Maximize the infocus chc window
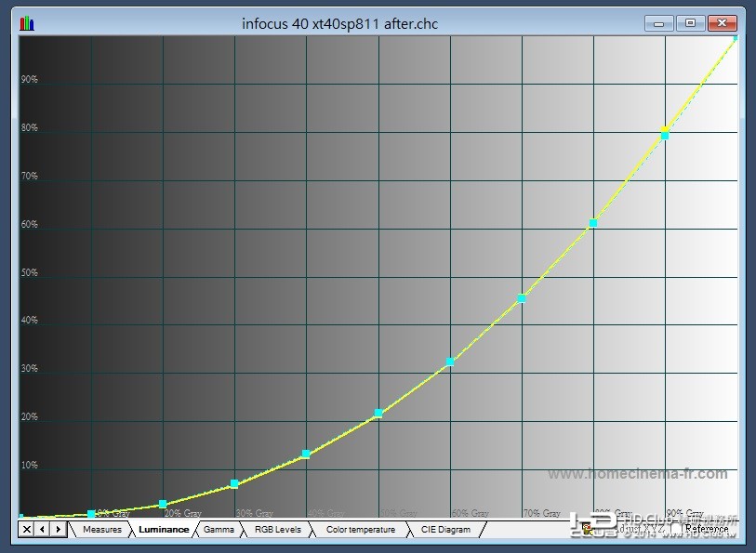Screen dimensions: 756x553 tap(690, 23)
